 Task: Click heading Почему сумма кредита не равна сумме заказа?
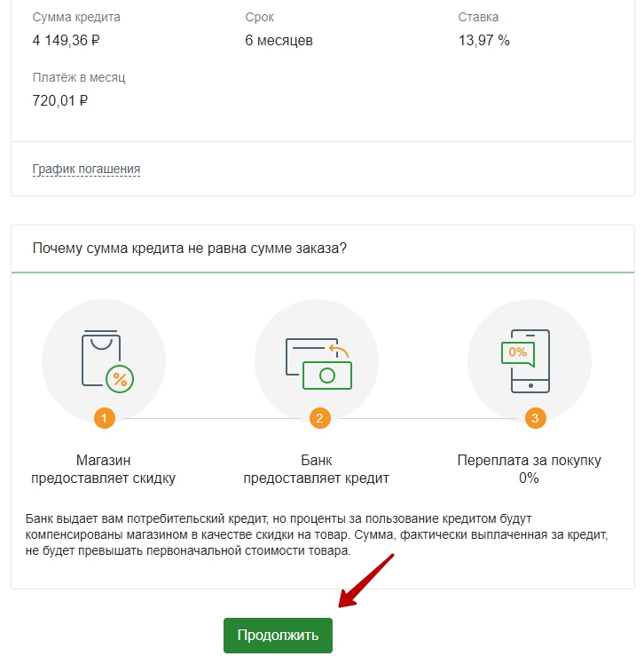coord(190,249)
